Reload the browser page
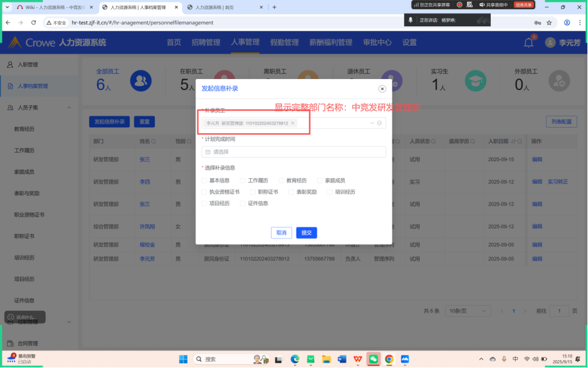This screenshot has width=588, height=368. (33, 23)
